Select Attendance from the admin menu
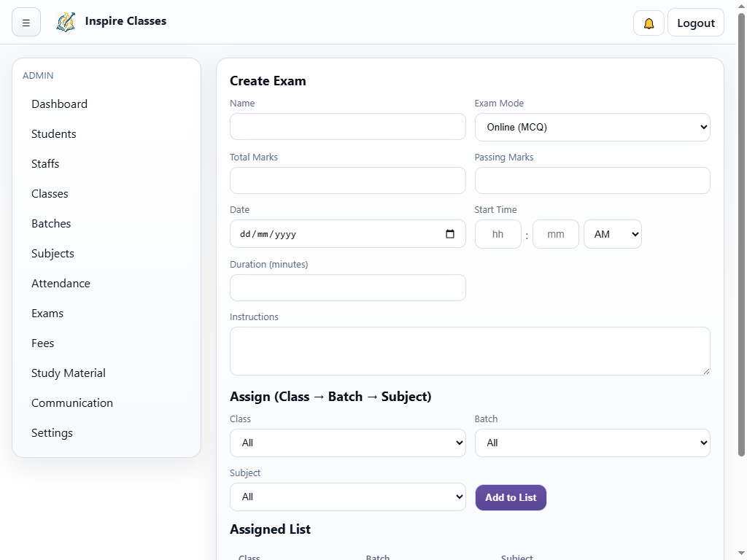Viewport: 747px width, 560px height. pos(61,284)
